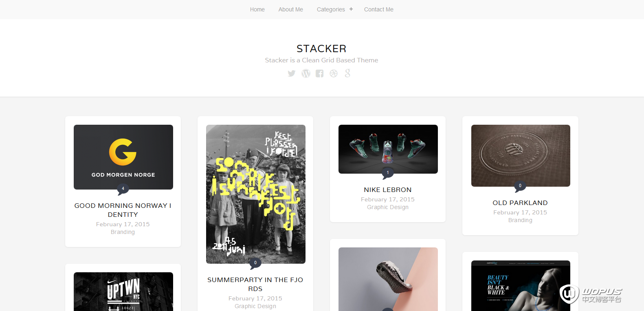Click comment bubble under Nike LeBron image
This screenshot has width=644, height=311.
coord(388,173)
